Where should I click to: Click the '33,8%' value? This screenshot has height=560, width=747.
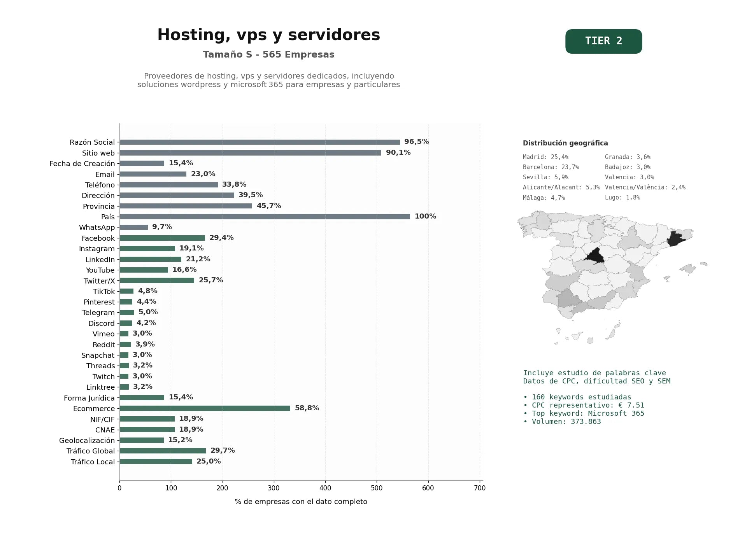234,184
